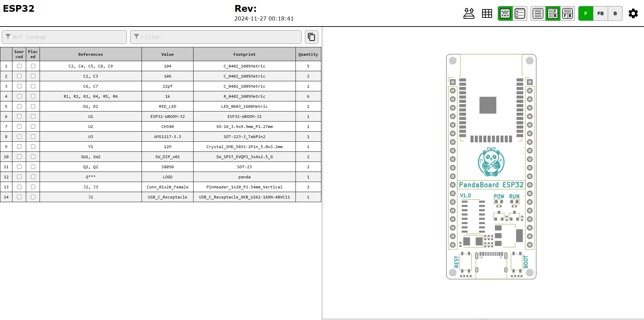The image size is (644, 320).
Task: Select the 'CH340' value cell
Action: [167, 127]
